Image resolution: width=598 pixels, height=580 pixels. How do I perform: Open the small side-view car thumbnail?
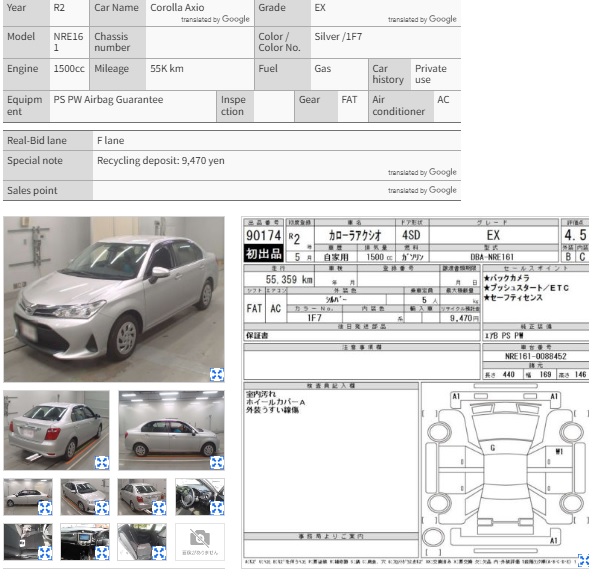28,497
